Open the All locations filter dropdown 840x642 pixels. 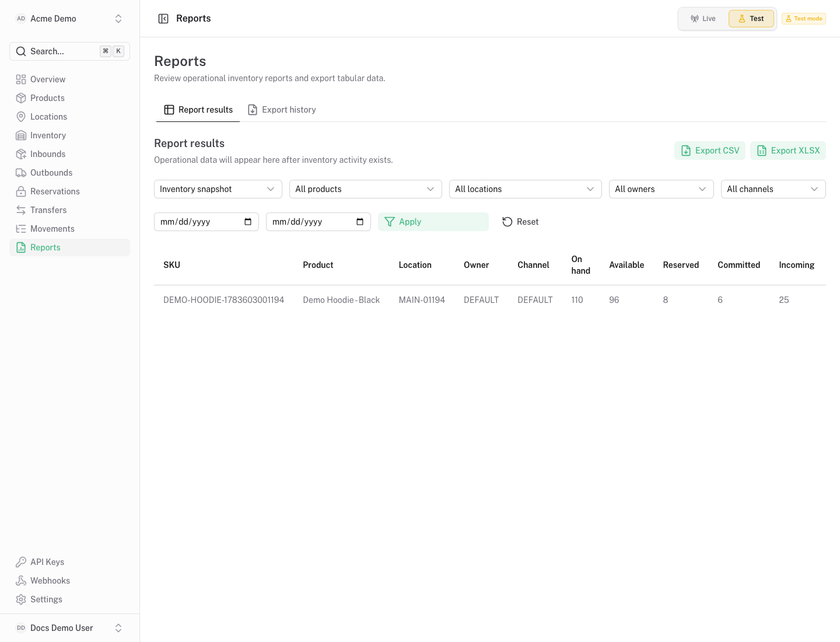526,189
